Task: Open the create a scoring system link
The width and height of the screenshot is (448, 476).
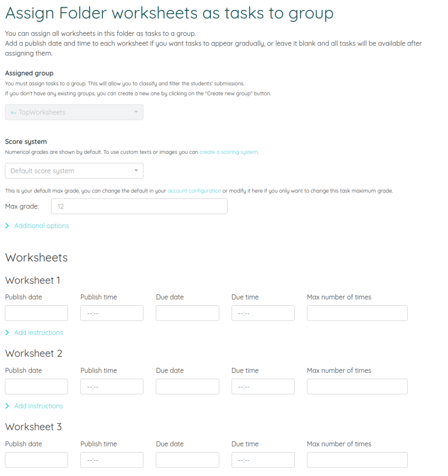Action: click(x=228, y=152)
